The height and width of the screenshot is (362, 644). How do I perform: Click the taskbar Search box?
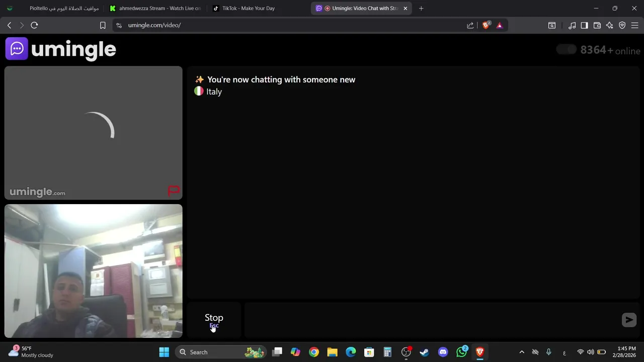click(x=221, y=352)
